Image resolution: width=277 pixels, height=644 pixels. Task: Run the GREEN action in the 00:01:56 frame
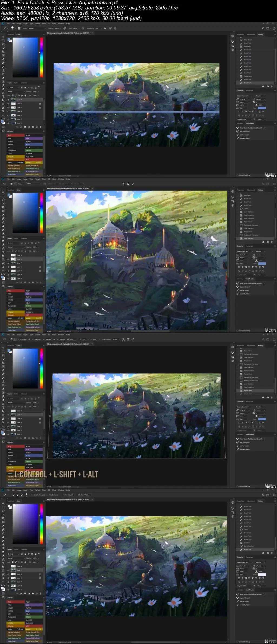pyautogui.click(x=34, y=150)
